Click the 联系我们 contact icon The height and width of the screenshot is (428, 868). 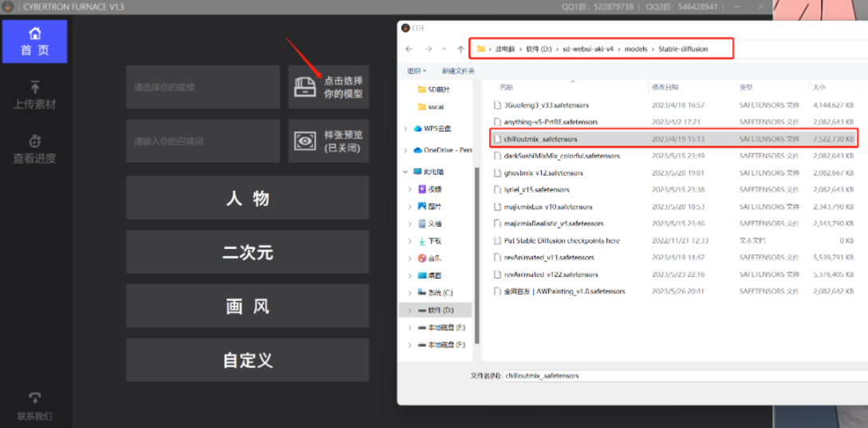[x=35, y=398]
